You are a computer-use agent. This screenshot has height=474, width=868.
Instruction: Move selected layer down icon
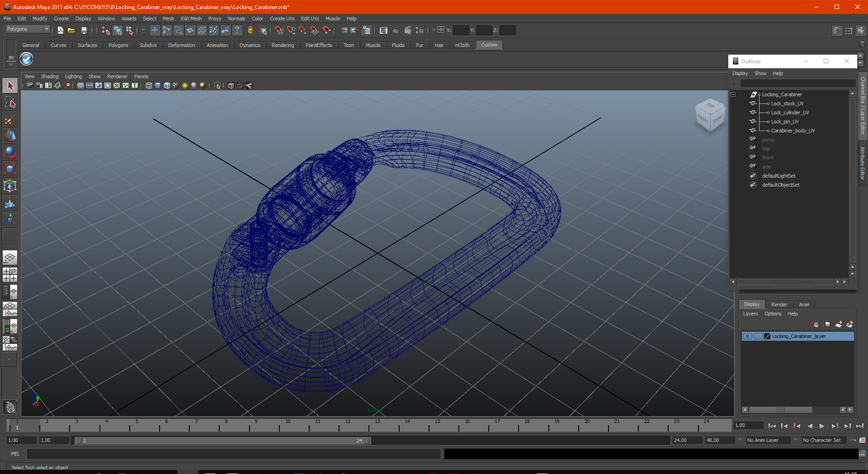(827, 324)
